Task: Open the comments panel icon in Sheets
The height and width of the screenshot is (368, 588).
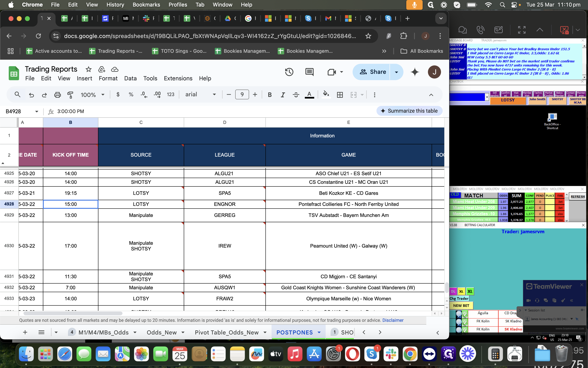Action: coord(309,72)
